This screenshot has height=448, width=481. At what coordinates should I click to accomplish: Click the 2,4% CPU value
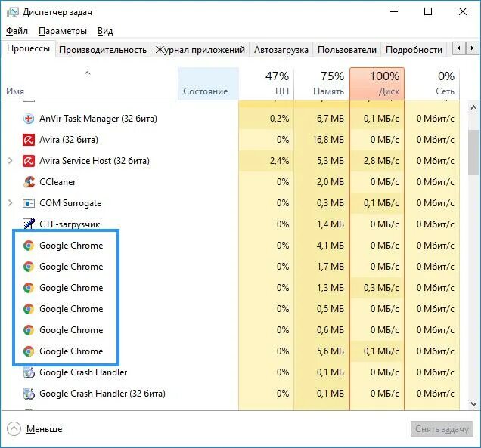tap(279, 161)
